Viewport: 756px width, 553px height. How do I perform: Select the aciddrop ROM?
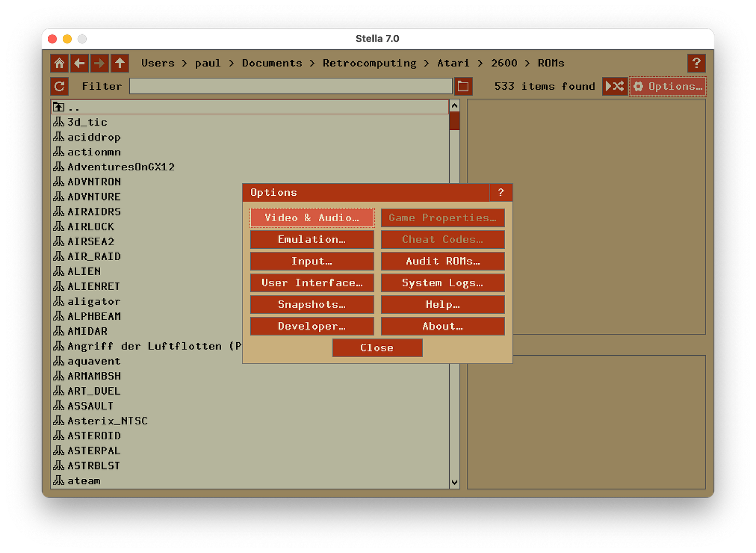pyautogui.click(x=250, y=137)
